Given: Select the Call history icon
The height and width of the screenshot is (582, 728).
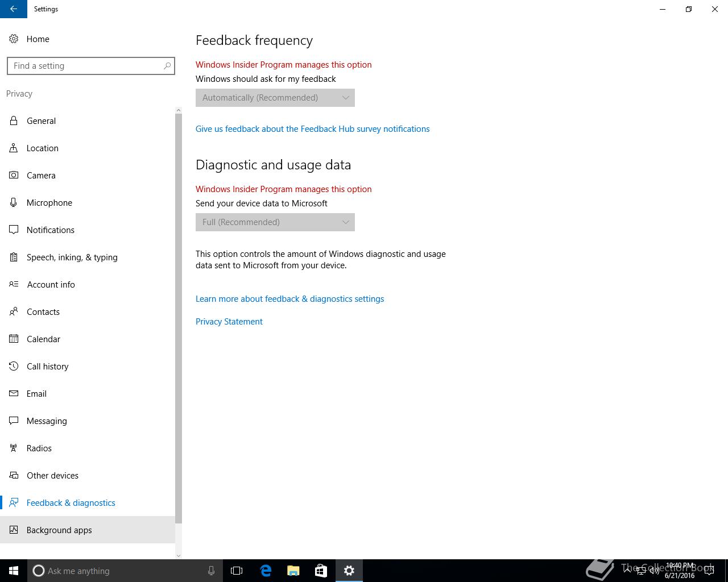Looking at the screenshot, I should (x=14, y=366).
